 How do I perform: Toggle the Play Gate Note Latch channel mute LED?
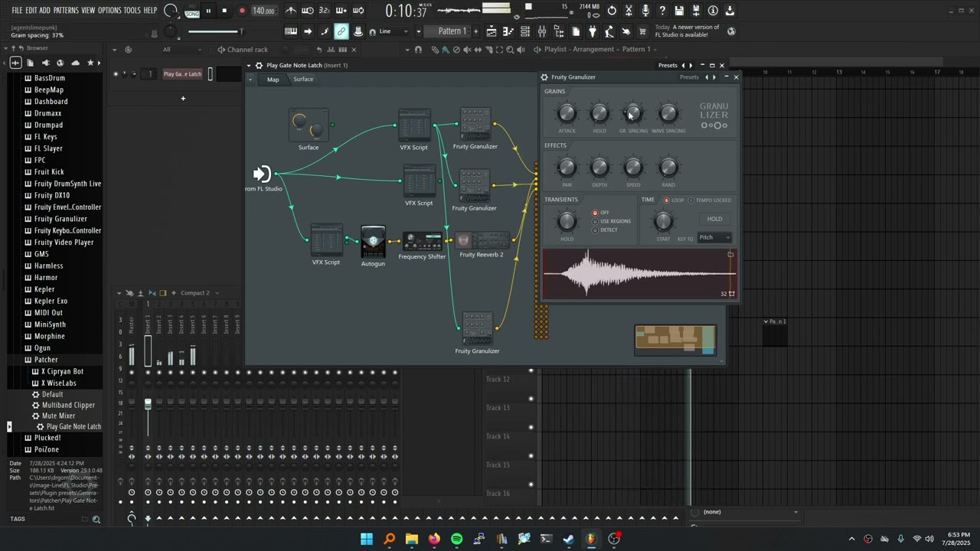[116, 74]
